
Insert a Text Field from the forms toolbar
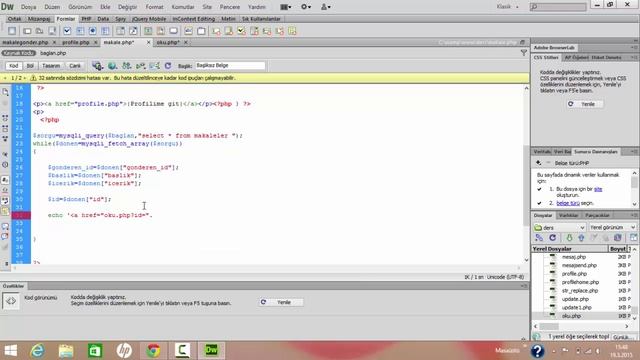27,31
